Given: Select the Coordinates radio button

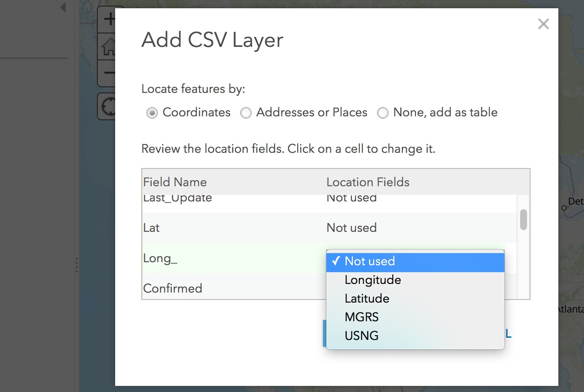Looking at the screenshot, I should pos(152,113).
